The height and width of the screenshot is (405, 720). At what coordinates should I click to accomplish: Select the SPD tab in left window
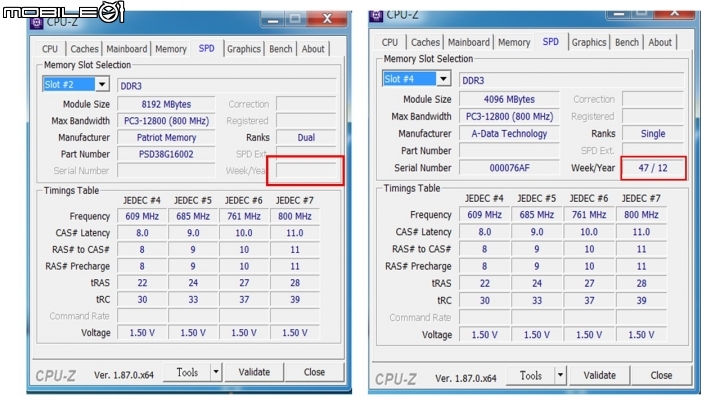[207, 48]
